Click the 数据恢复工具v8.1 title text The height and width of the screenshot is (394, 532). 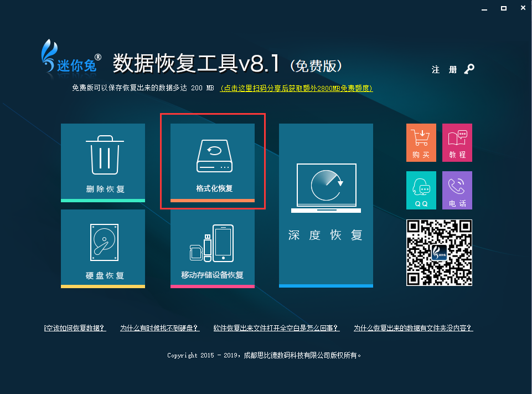[196, 63]
